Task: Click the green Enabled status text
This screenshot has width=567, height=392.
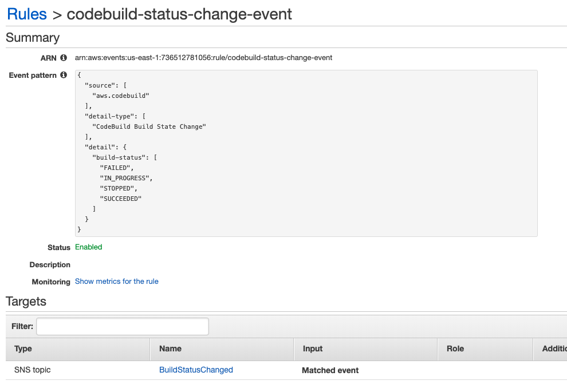Action: (89, 247)
